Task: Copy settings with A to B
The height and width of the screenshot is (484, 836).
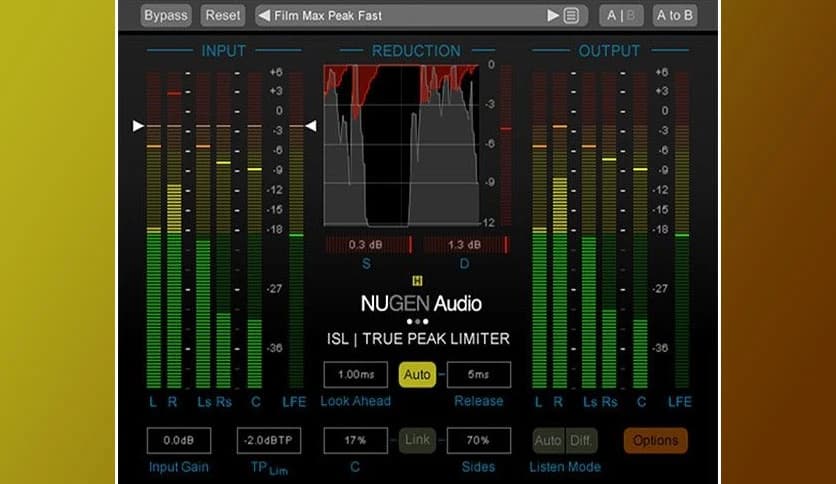Action: pos(674,15)
